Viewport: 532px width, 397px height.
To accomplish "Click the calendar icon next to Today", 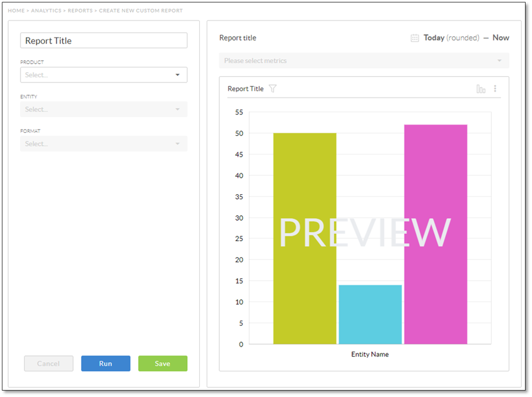I will coord(415,38).
